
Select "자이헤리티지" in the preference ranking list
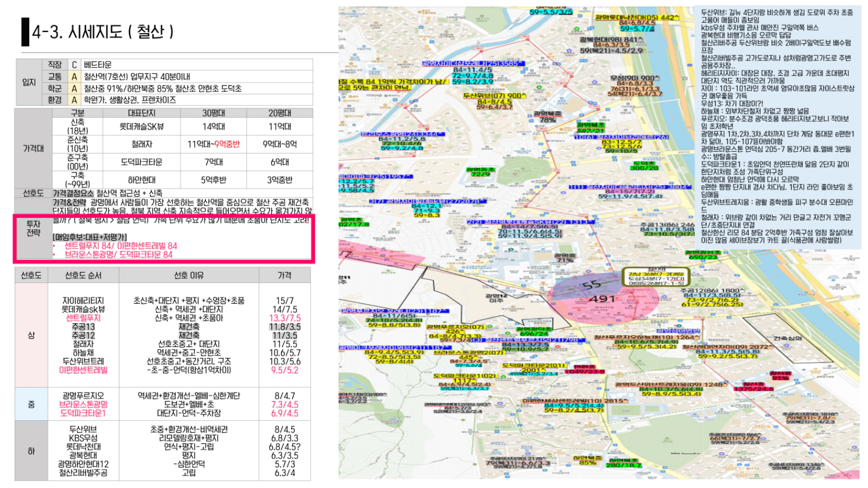click(83, 301)
